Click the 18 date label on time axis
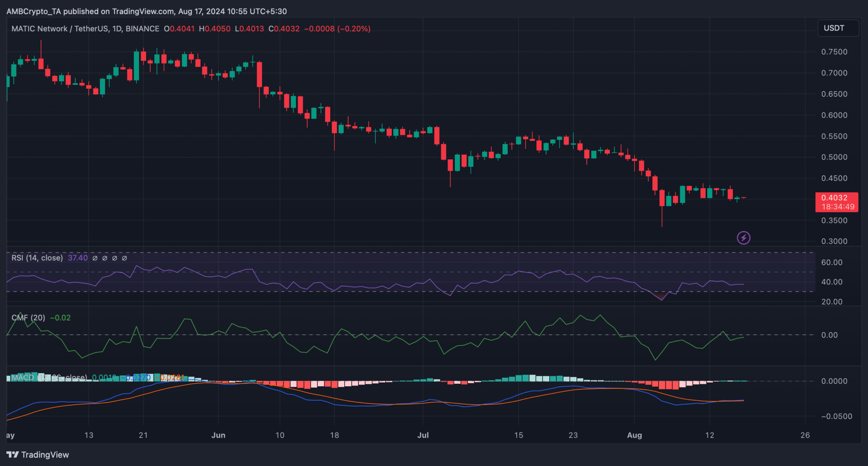The image size is (868, 466). click(x=334, y=435)
